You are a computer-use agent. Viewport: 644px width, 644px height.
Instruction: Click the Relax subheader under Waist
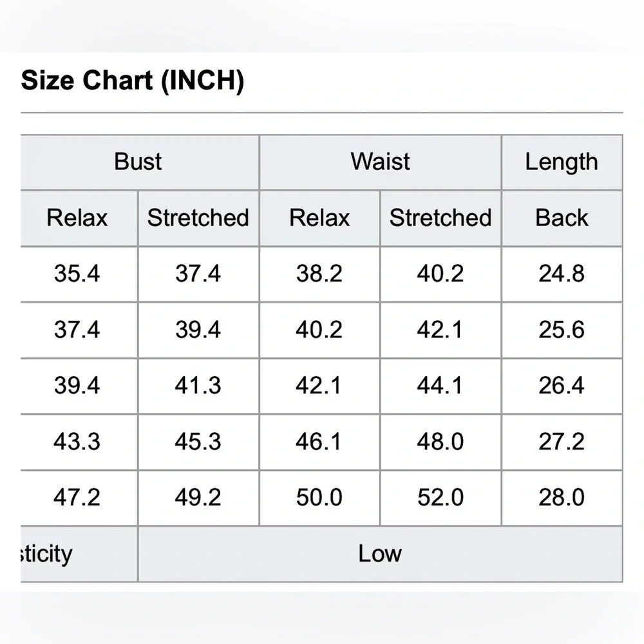pyautogui.click(x=319, y=218)
